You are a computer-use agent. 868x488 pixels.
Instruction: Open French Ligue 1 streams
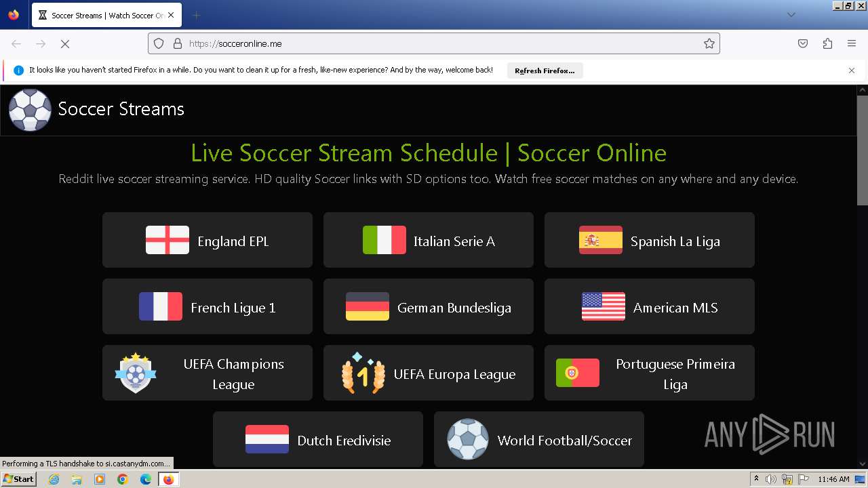(x=208, y=306)
